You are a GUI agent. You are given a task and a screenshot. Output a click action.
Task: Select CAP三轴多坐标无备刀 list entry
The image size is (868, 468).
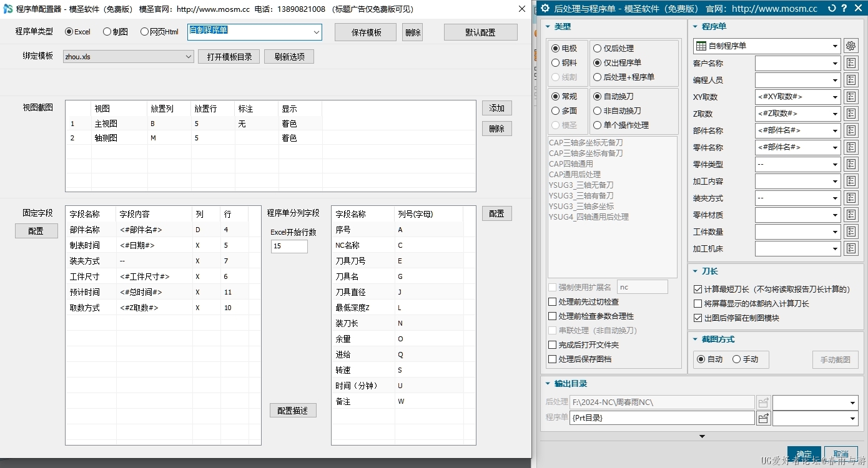coord(586,143)
